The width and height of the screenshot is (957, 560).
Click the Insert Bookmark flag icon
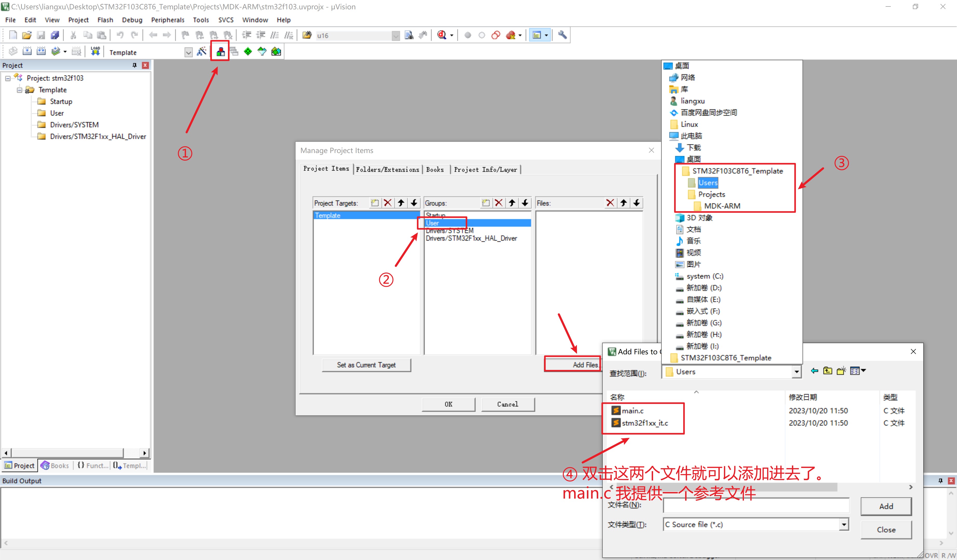185,35
